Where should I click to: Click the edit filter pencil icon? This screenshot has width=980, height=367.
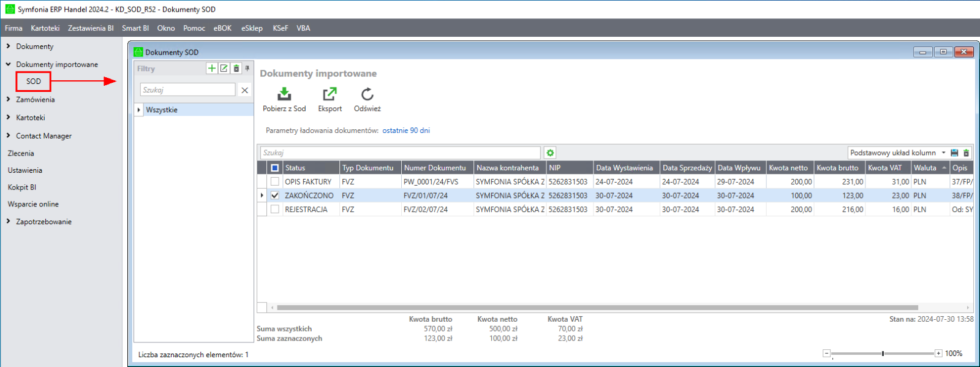point(224,69)
